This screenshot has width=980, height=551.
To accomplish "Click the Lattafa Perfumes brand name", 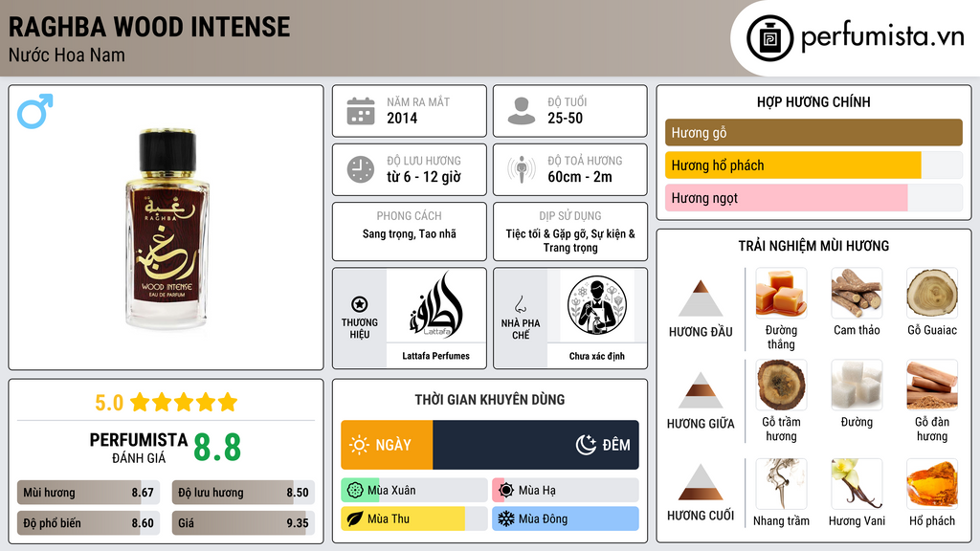I will [435, 356].
